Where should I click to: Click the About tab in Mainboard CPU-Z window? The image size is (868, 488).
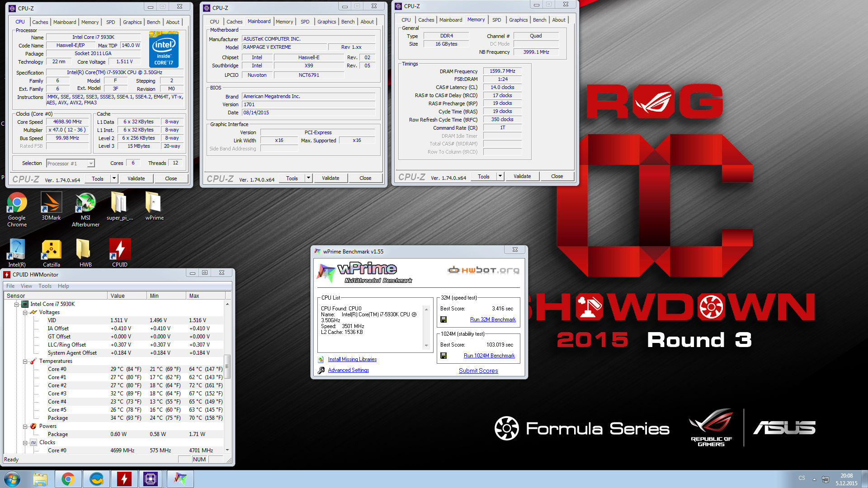click(367, 22)
